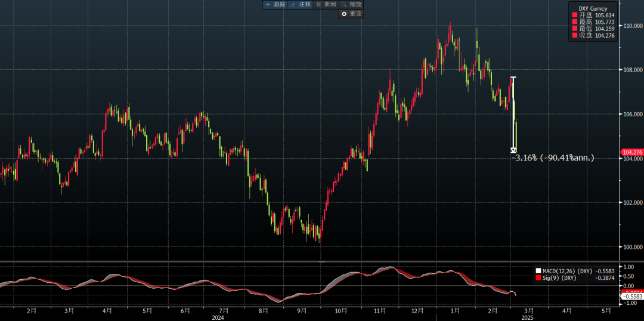
Task: Click the divider between price and MACD panels
Action: point(322,261)
